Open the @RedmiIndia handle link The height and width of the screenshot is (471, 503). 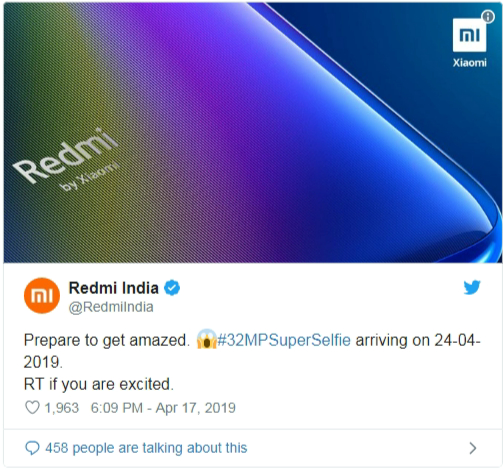click(x=111, y=307)
